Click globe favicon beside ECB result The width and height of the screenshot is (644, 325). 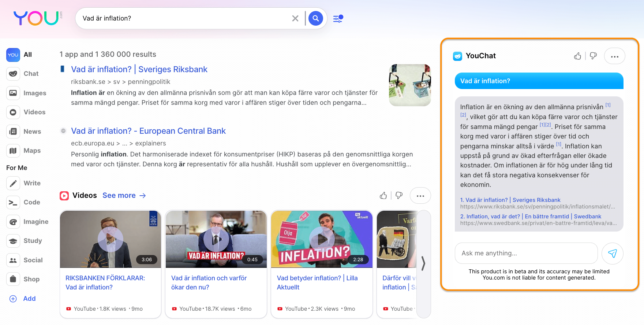point(63,131)
